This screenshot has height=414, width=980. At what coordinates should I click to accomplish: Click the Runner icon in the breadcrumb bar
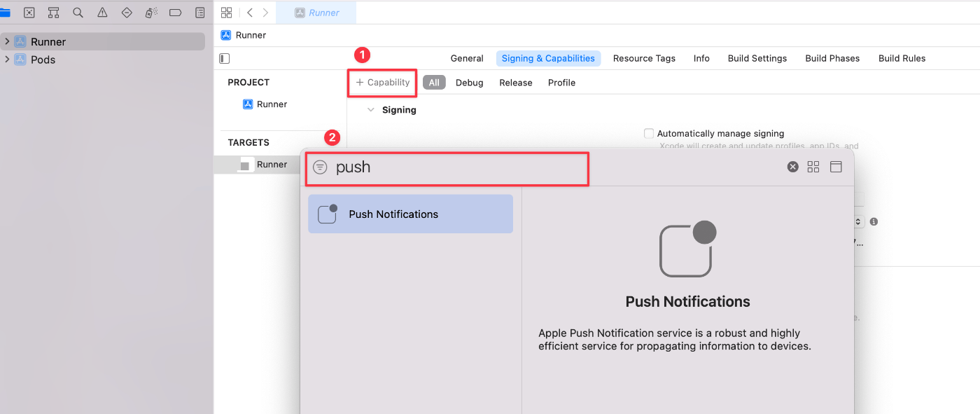tap(226, 35)
